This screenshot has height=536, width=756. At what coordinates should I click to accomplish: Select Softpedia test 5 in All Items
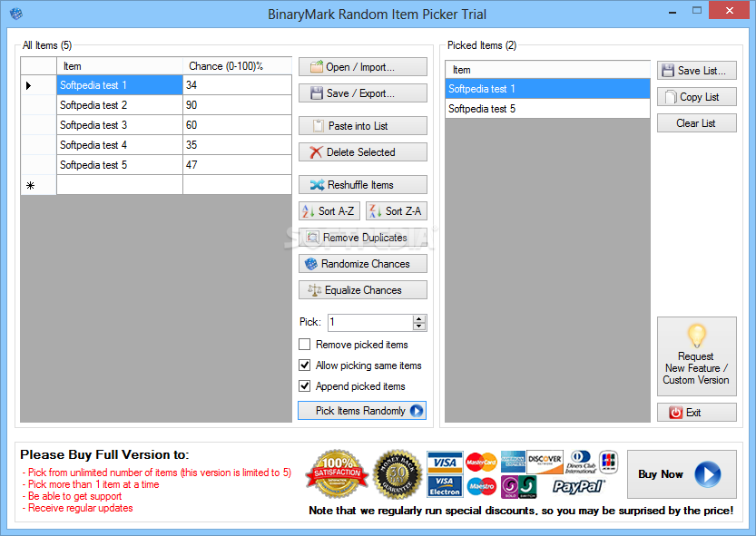click(x=120, y=165)
